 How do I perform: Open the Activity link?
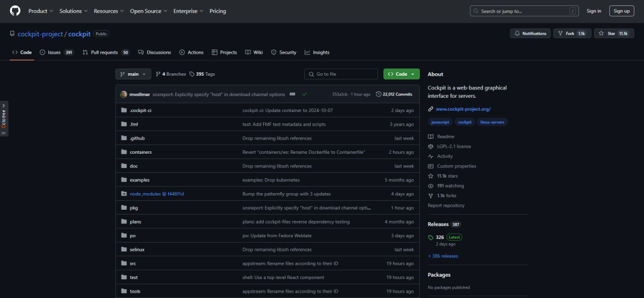pyautogui.click(x=440, y=156)
